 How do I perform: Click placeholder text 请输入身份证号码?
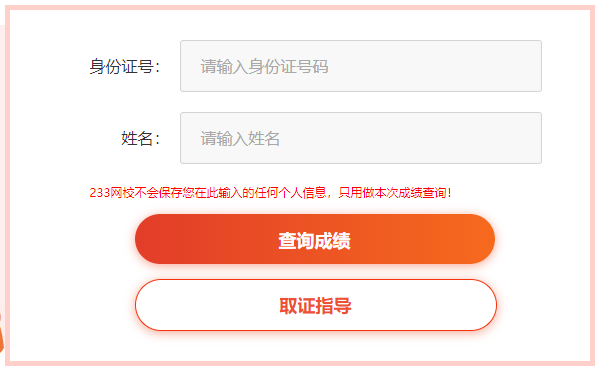tap(264, 66)
